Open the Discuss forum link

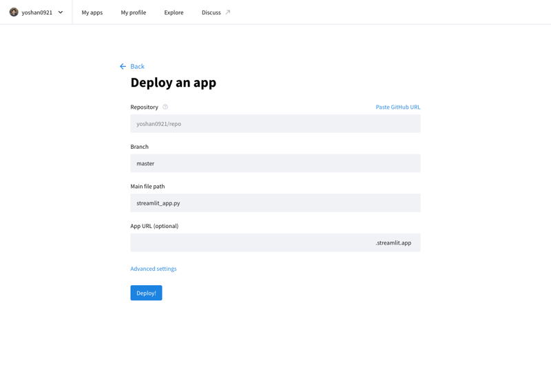click(211, 12)
